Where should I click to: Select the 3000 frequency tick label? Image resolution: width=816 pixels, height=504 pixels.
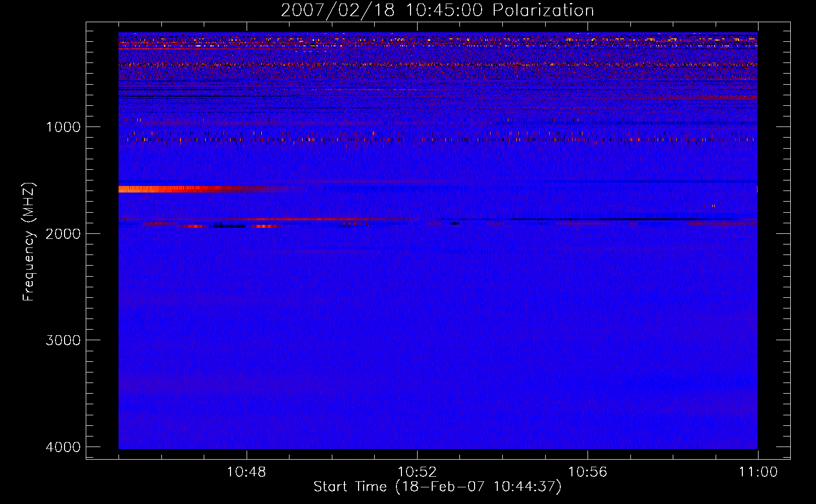tap(63, 340)
